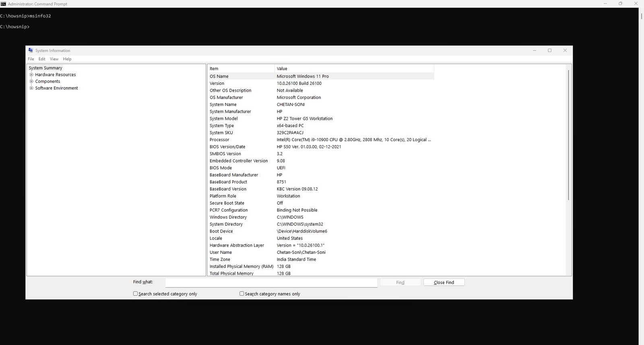The image size is (644, 345).
Task: Expand the Software Environment tree node
Action: [x=31, y=88]
